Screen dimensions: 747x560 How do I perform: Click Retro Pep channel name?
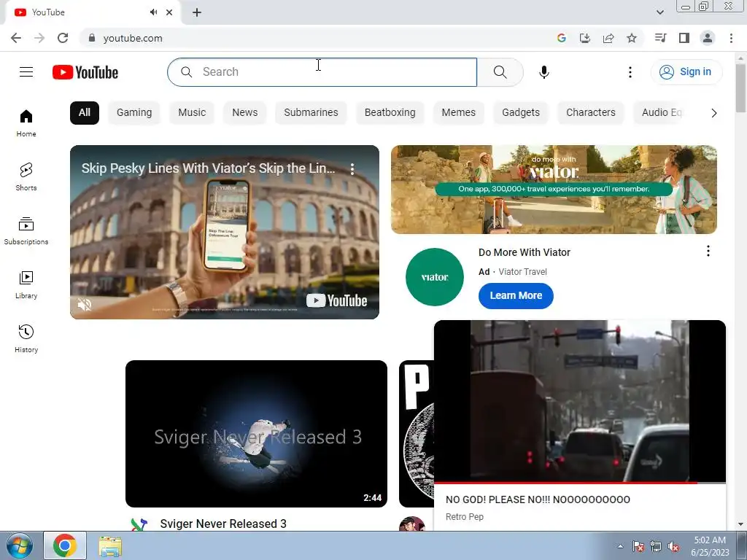[465, 517]
